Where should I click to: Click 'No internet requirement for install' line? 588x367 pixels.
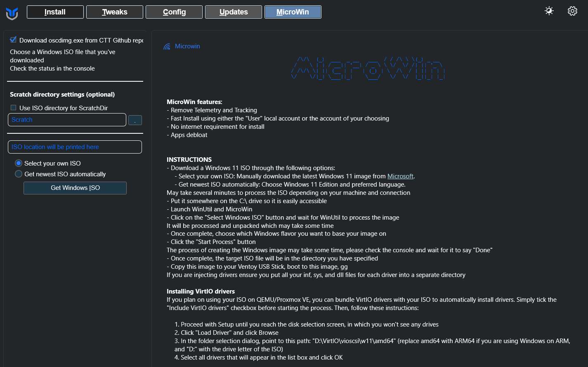coord(215,127)
